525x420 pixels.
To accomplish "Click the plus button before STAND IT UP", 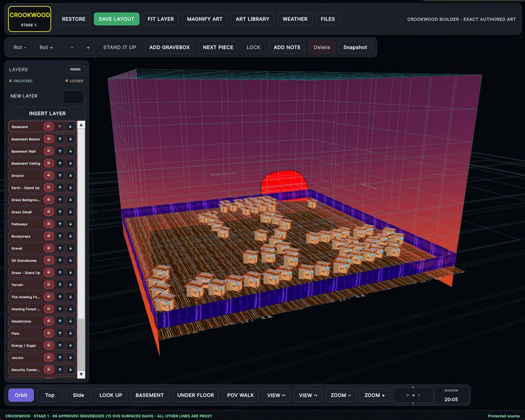I will (x=88, y=47).
